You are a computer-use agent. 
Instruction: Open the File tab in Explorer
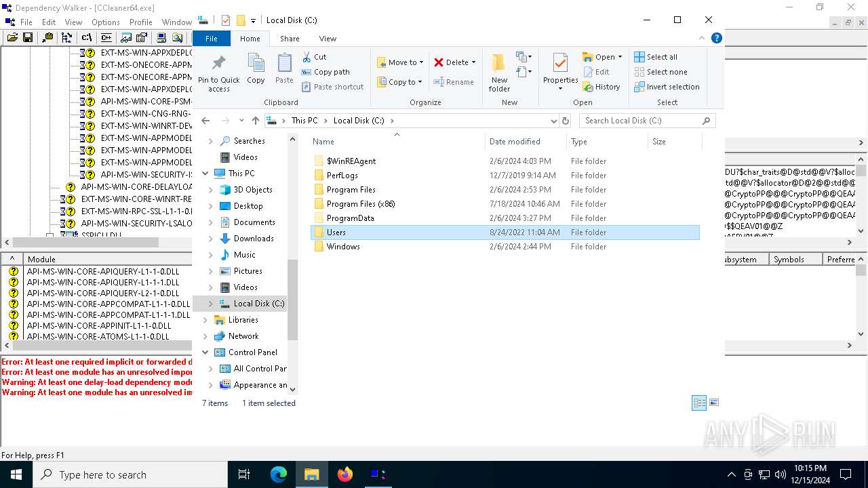click(x=212, y=39)
